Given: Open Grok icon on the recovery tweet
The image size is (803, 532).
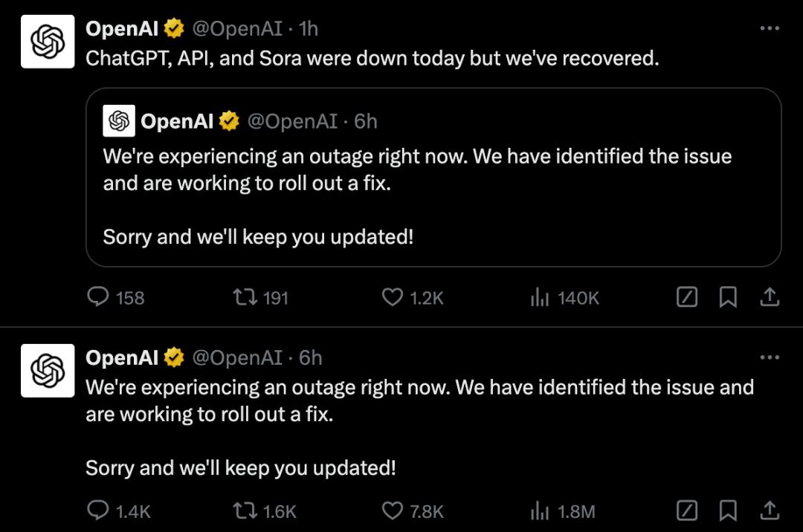Looking at the screenshot, I should 687,298.
